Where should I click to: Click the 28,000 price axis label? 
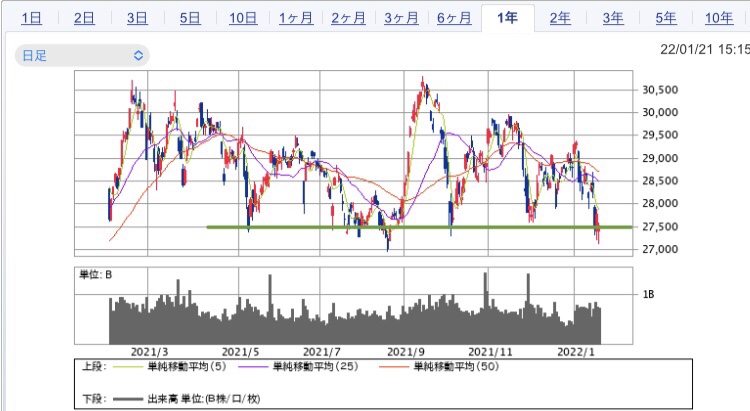pos(660,203)
